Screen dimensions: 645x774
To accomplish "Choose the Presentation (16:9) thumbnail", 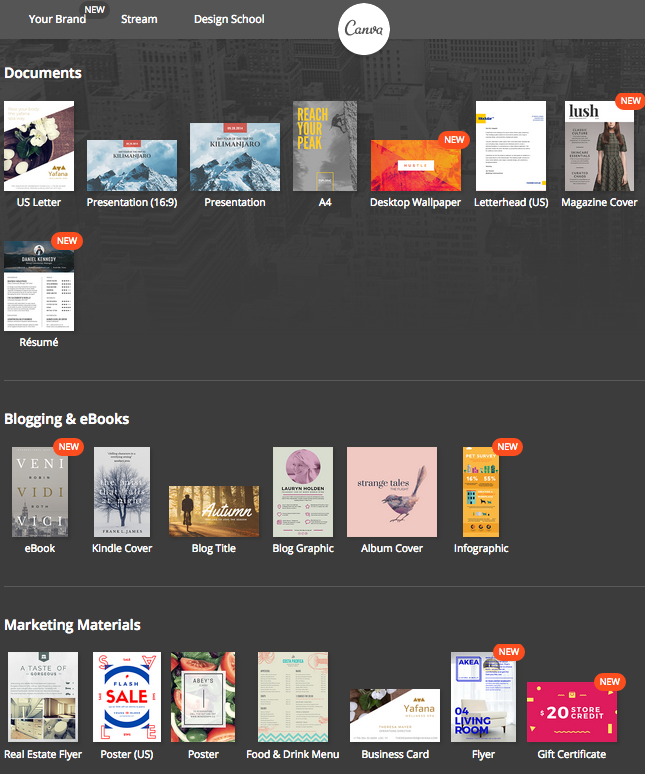I will (132, 165).
